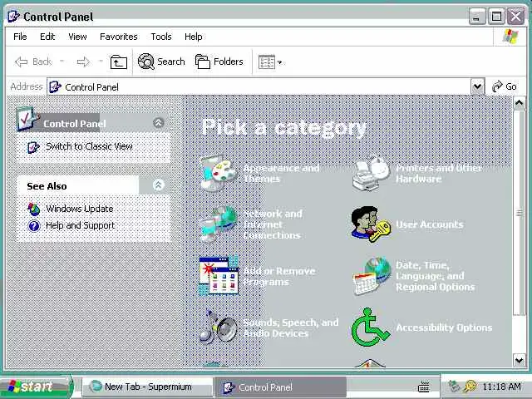Click Control Panel icon in address bar
The height and width of the screenshot is (399, 532).
click(56, 86)
